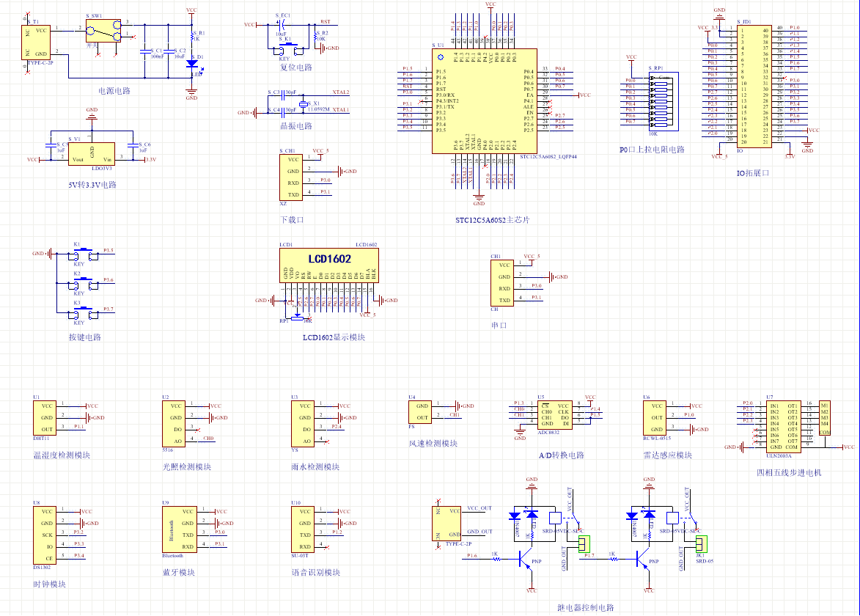The image size is (860, 616).
Task: Select the U8 DS1302 clock chip
Action: (45, 535)
